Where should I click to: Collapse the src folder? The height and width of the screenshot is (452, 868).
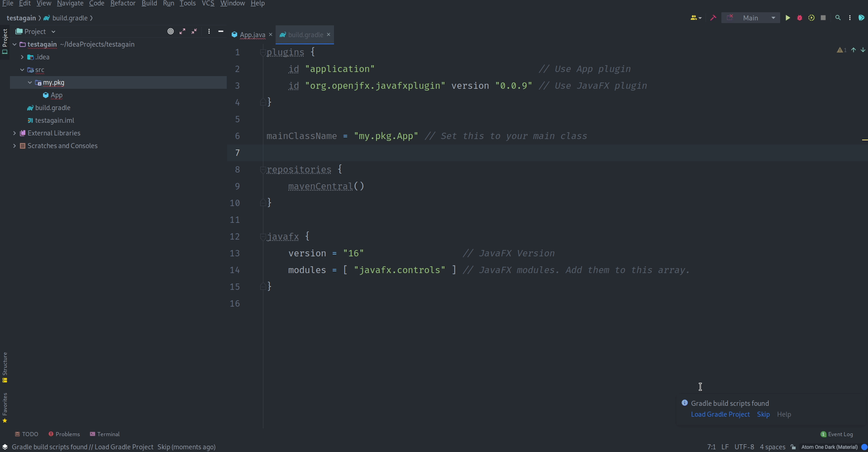click(22, 70)
